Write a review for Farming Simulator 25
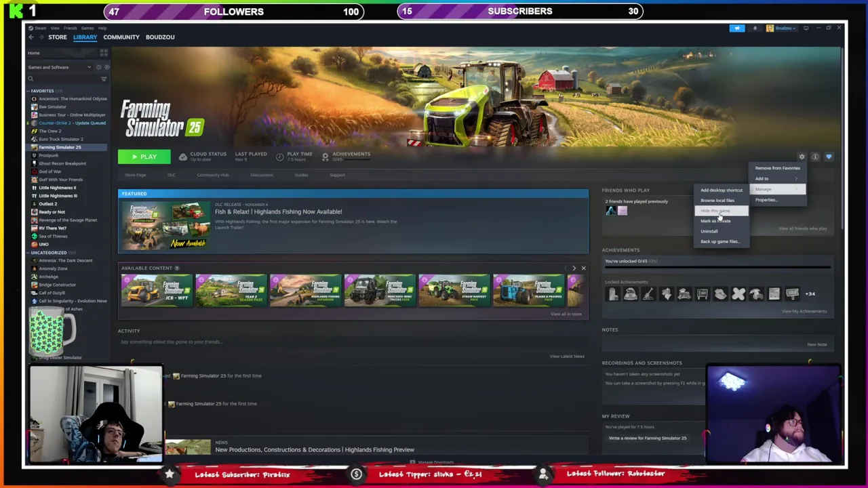Screen dimensions: 868x488 click(x=648, y=438)
